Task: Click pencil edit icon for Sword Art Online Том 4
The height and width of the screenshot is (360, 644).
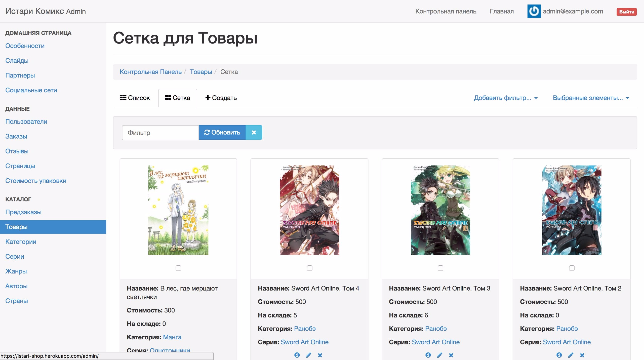Action: [308, 355]
